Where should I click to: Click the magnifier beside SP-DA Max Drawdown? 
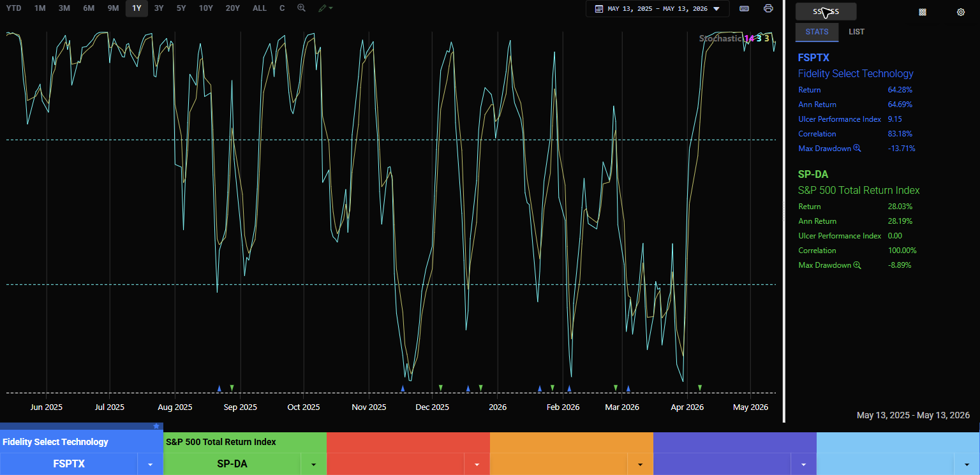click(857, 265)
